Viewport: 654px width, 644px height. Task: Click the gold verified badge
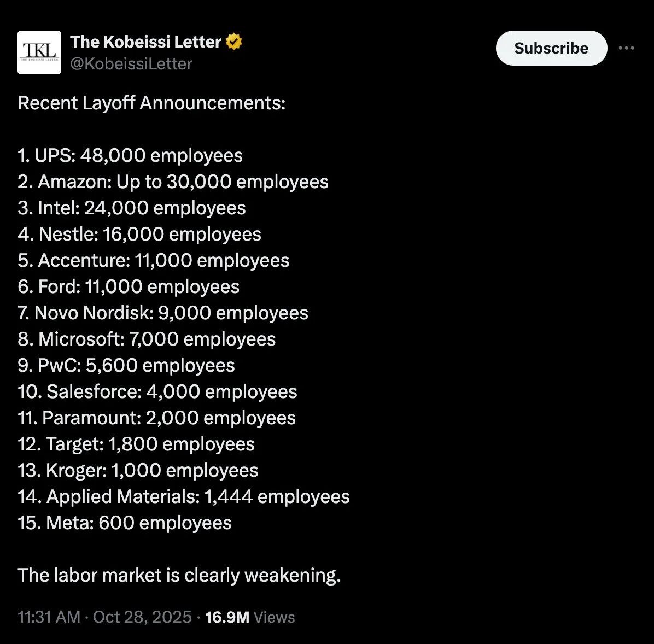[234, 42]
